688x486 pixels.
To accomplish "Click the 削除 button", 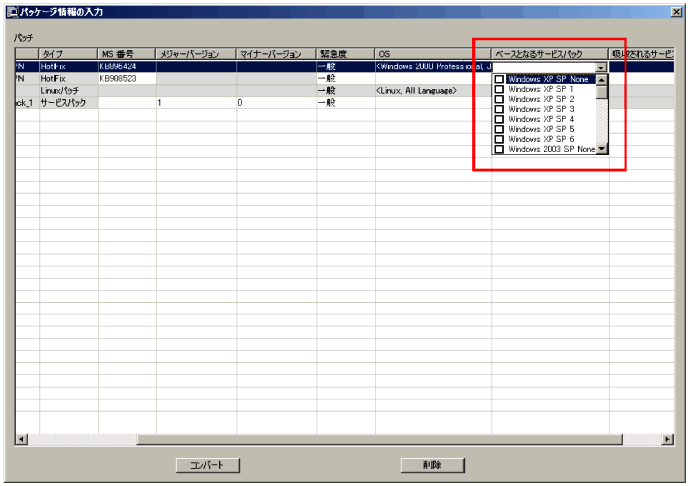I will (432, 465).
